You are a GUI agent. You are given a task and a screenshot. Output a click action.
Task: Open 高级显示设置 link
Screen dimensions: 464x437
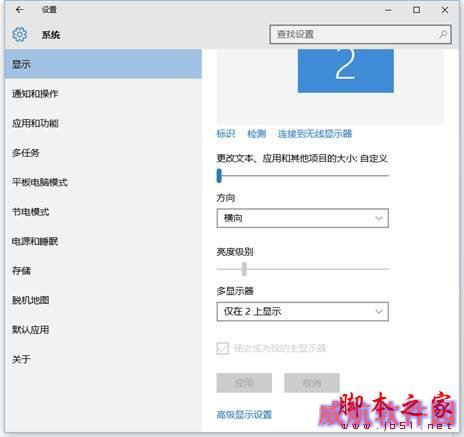coord(244,414)
